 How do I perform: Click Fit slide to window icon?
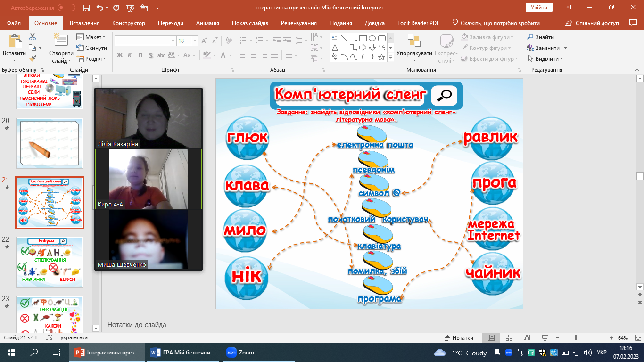pyautogui.click(x=637, y=338)
